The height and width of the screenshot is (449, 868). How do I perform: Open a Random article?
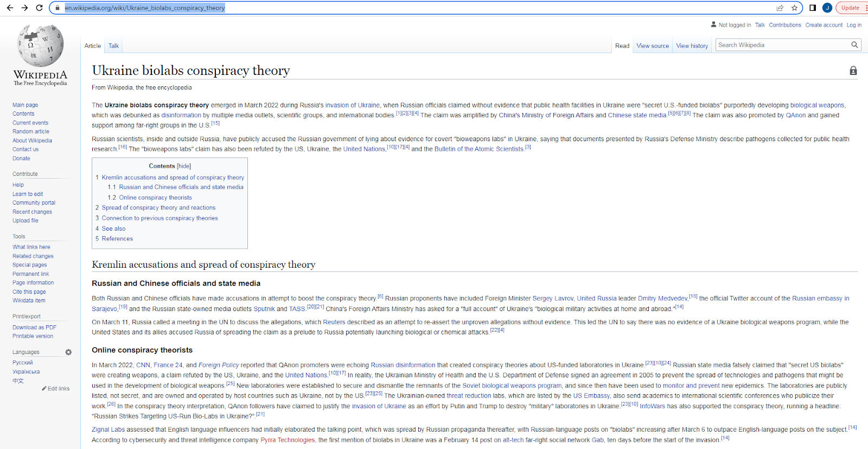(x=31, y=131)
